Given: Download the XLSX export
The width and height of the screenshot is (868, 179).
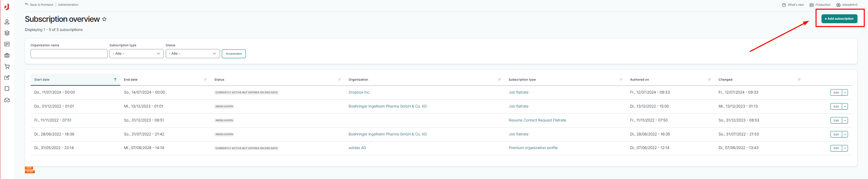Looking at the screenshot, I should point(30,172).
